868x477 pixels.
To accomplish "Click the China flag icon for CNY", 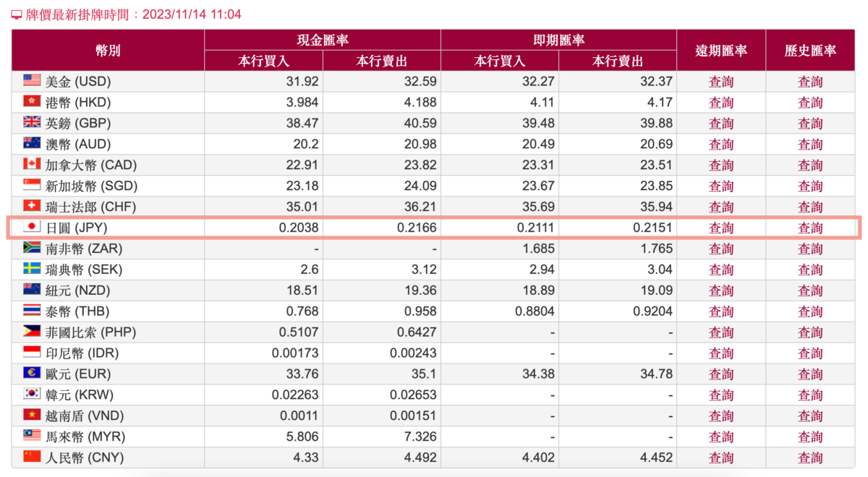I will pos(32,457).
